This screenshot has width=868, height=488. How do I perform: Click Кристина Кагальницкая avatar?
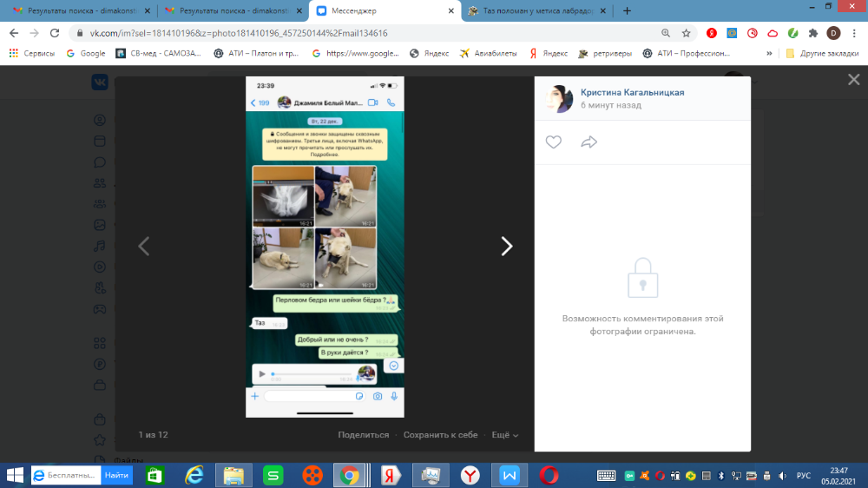click(559, 99)
